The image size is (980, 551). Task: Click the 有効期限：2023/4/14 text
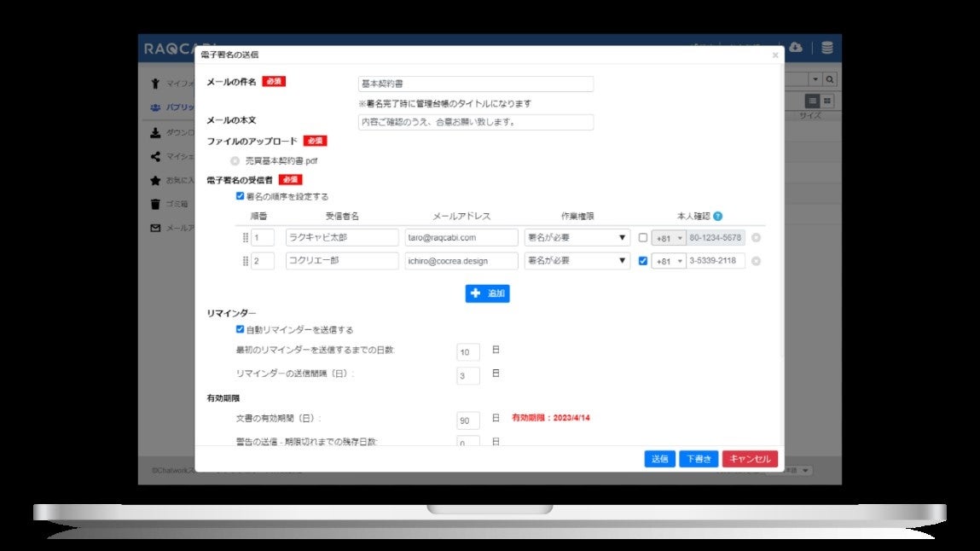click(x=551, y=418)
